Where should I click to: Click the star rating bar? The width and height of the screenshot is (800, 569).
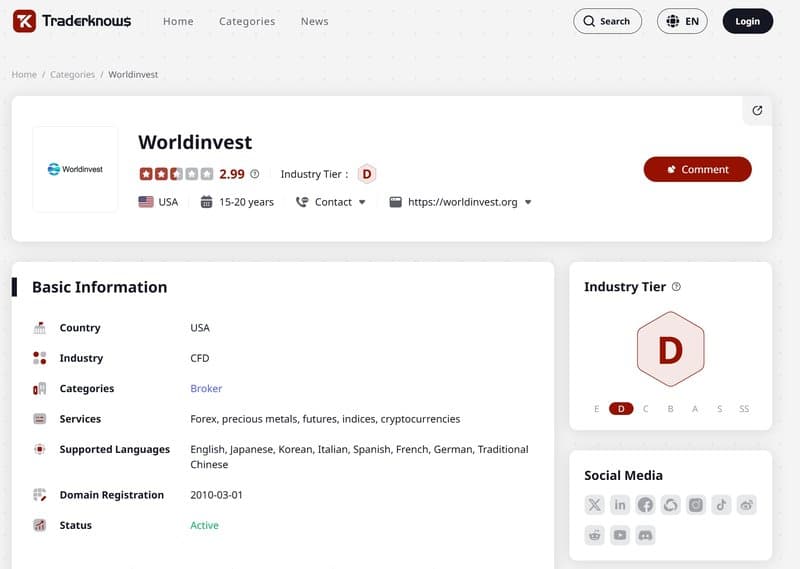click(x=177, y=174)
